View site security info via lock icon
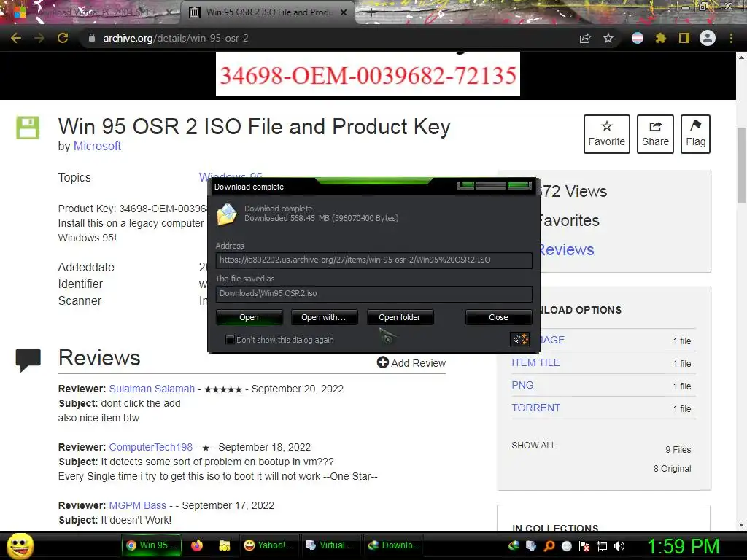 pos(92,38)
